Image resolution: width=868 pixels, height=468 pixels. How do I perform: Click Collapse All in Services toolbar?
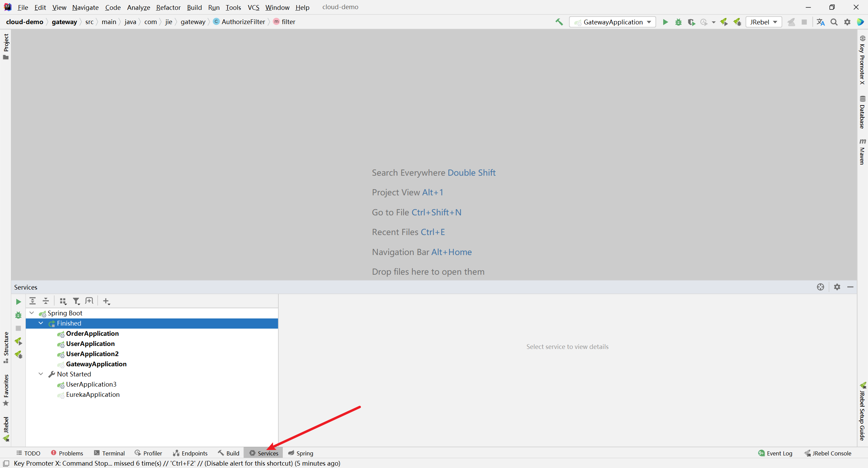point(46,301)
